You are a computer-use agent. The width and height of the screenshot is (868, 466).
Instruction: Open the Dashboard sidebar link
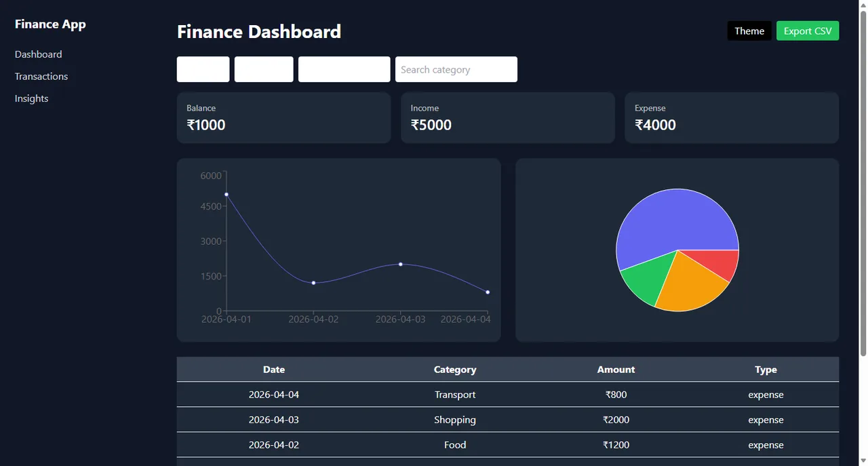coord(38,54)
